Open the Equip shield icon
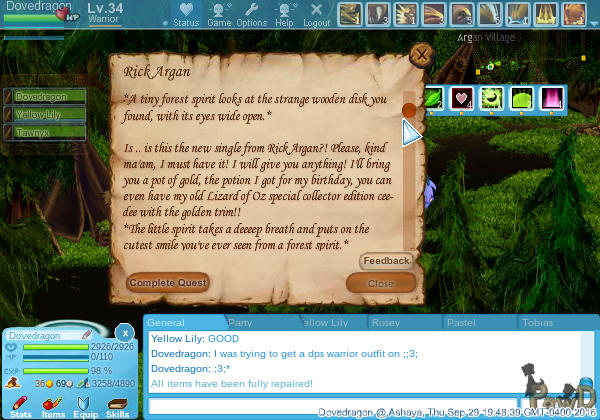 (86, 403)
